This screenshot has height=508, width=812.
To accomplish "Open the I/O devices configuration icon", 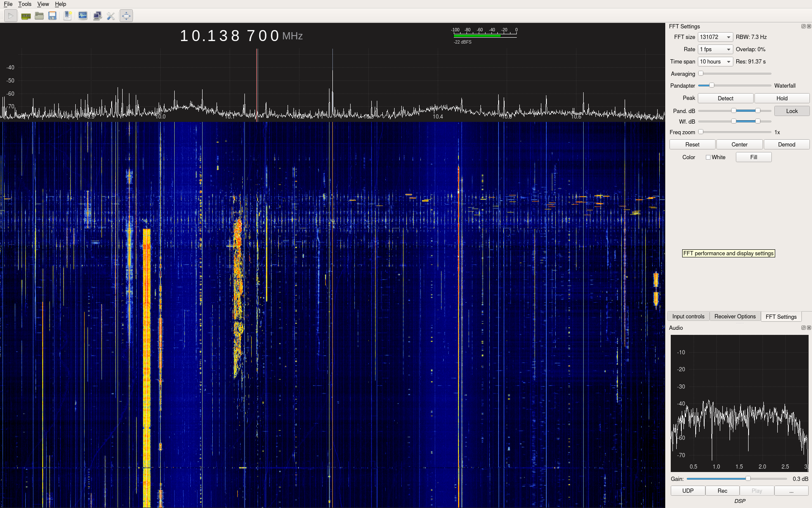I will click(x=26, y=16).
